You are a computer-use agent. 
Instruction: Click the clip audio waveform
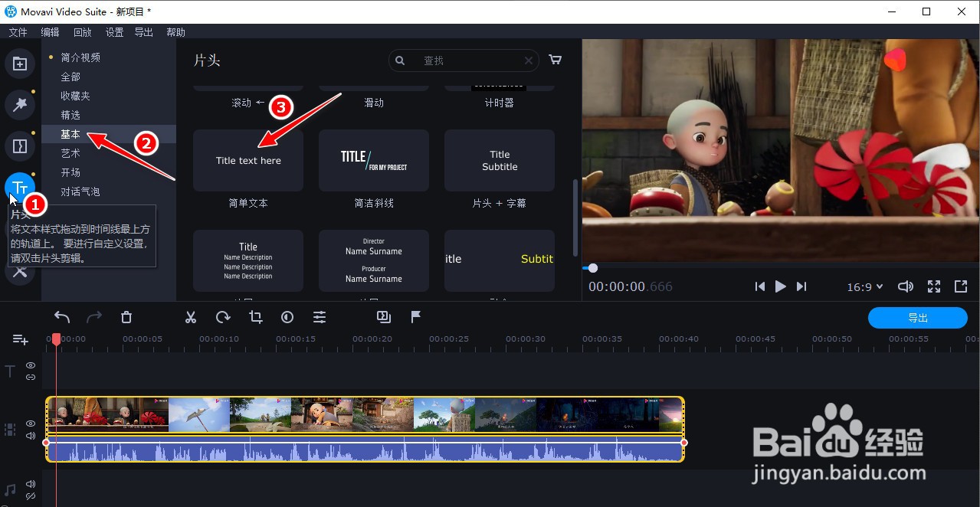365,451
